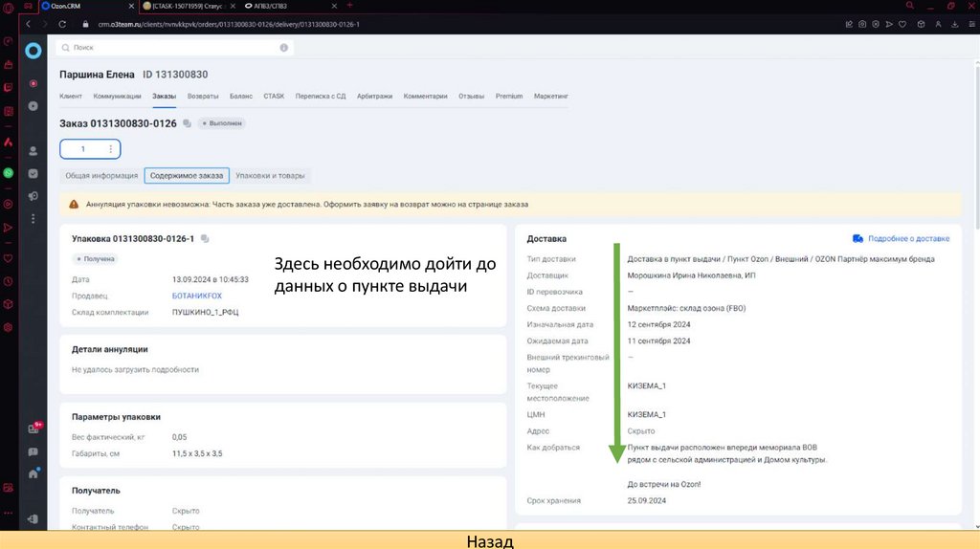The width and height of the screenshot is (980, 549).
Task: Open history clock in browser sidebar
Action: coord(8,281)
